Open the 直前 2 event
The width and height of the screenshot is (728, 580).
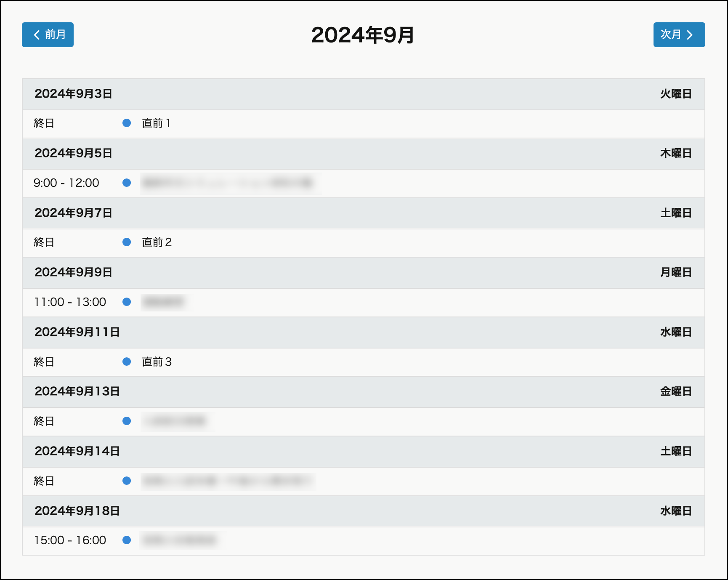pyautogui.click(x=157, y=242)
